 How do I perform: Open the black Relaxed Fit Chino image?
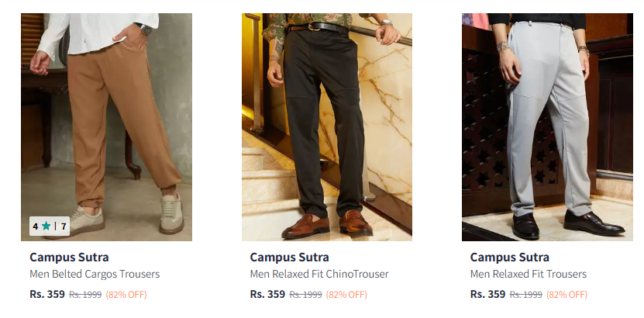pyautogui.click(x=326, y=124)
